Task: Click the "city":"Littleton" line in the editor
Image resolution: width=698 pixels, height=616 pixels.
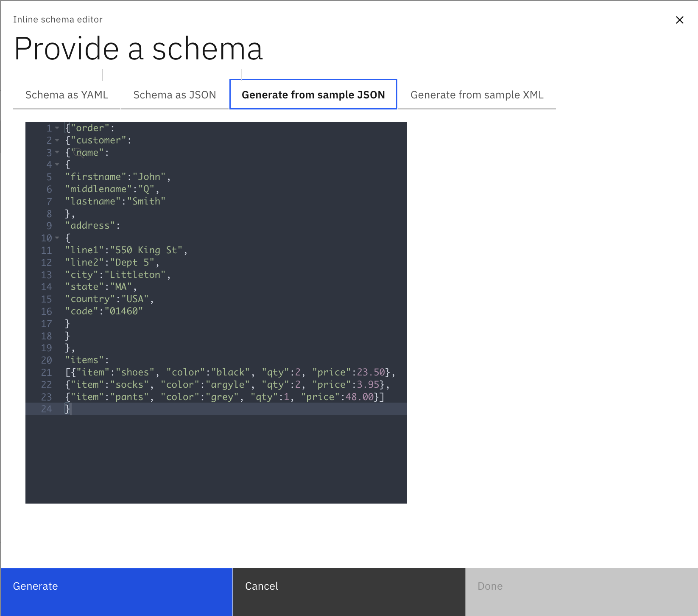Action: [x=117, y=275]
